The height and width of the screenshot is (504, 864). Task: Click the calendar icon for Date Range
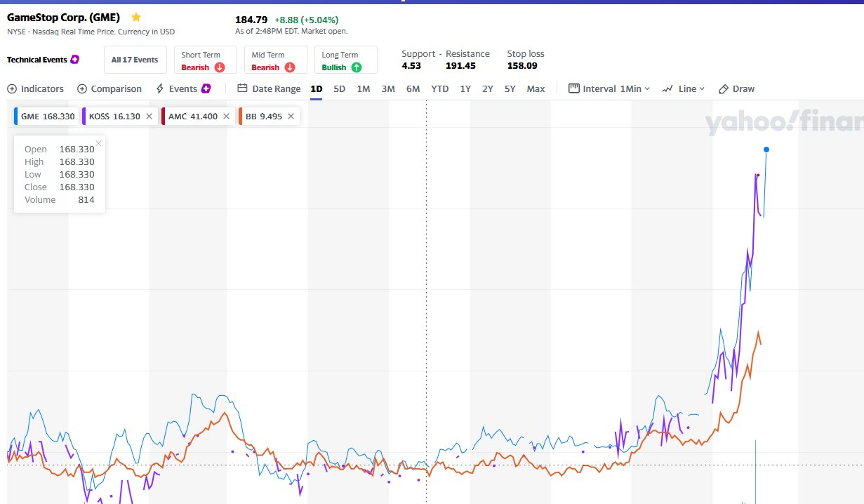tap(243, 88)
